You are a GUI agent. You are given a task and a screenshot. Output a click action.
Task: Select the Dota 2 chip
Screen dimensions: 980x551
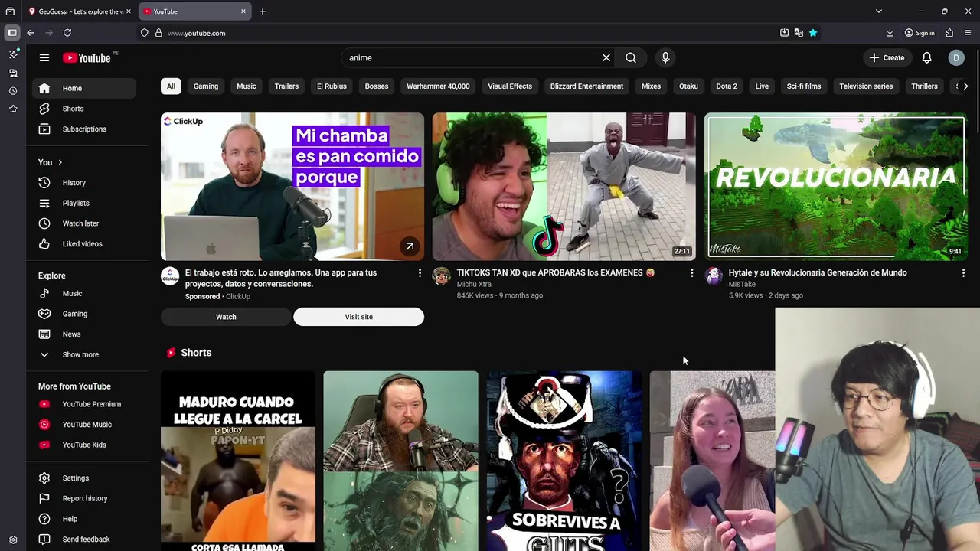pos(727,86)
